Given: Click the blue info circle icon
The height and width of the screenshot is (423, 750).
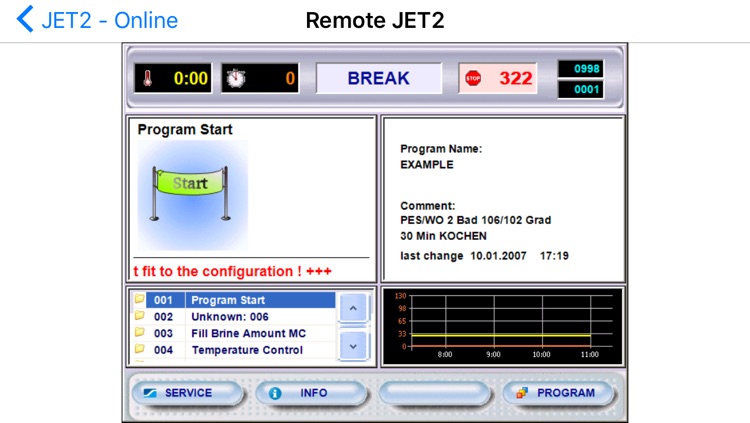Looking at the screenshot, I should (275, 393).
